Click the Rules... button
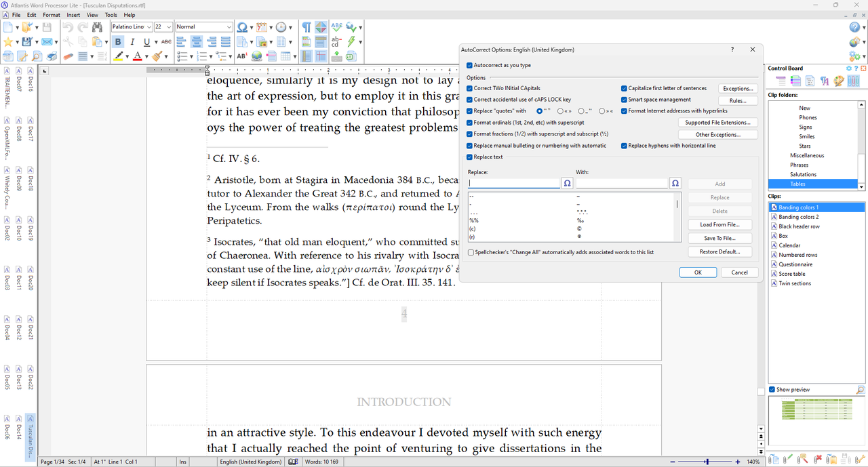This screenshot has height=467, width=868. 738,100
